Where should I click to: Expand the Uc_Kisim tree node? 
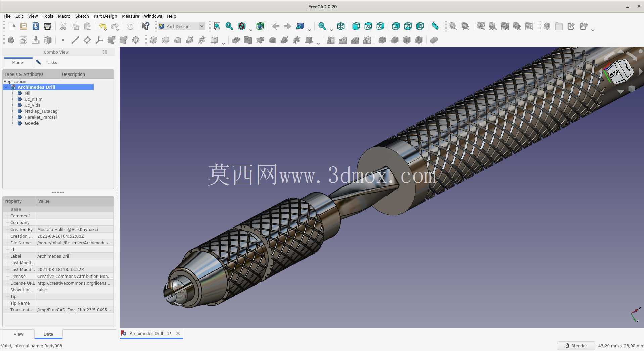pos(13,99)
